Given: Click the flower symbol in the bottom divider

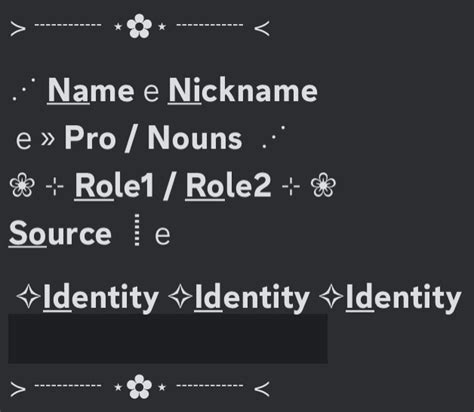Looking at the screenshot, I should point(139,387).
